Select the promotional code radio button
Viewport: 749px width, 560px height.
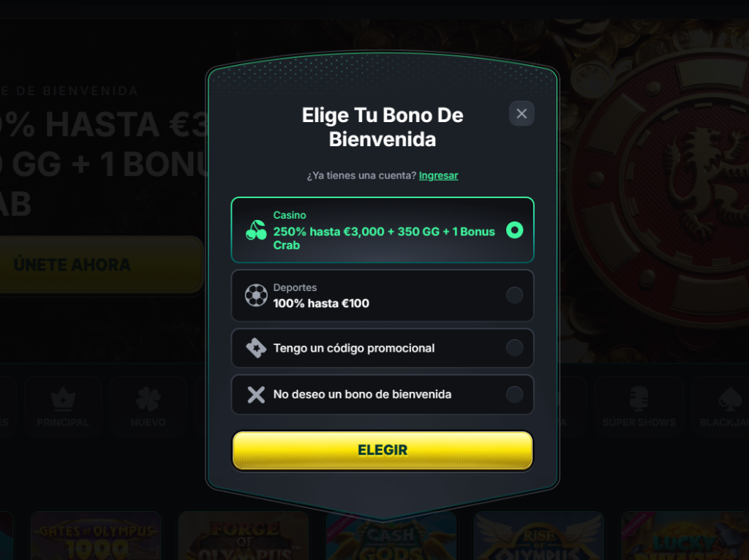[x=514, y=347]
